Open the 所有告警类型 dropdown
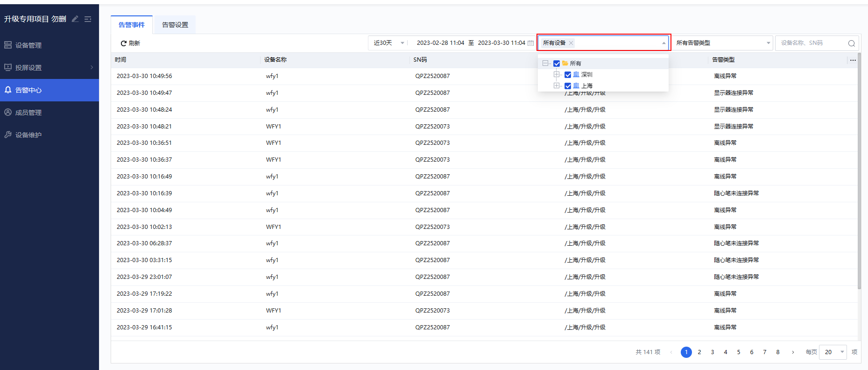 pyautogui.click(x=722, y=43)
